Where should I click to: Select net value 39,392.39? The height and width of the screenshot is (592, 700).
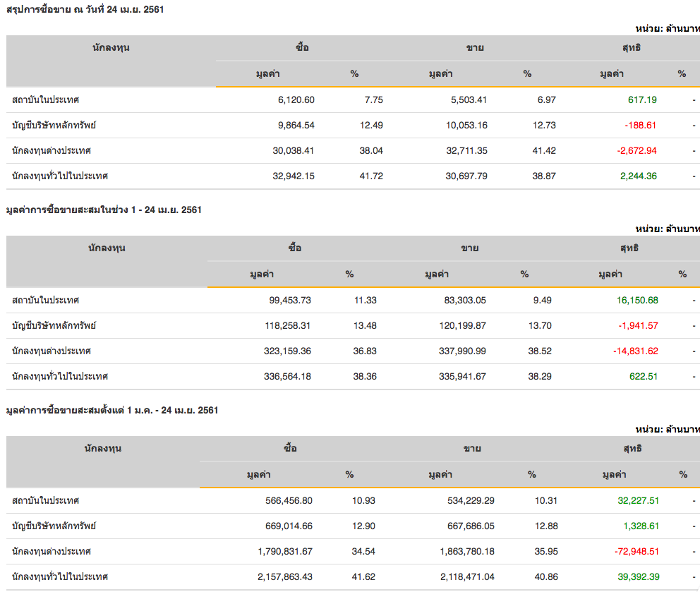[x=639, y=577]
